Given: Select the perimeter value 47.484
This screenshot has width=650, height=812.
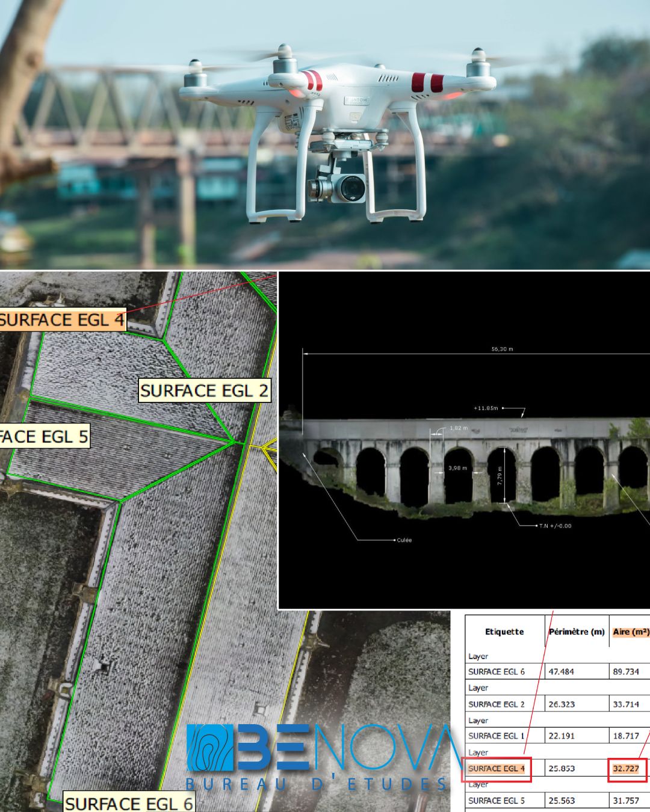Looking at the screenshot, I should tap(561, 671).
